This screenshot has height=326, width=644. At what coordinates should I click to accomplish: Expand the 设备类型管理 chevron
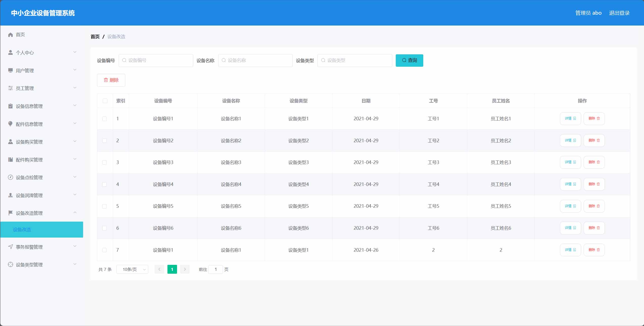75,264
